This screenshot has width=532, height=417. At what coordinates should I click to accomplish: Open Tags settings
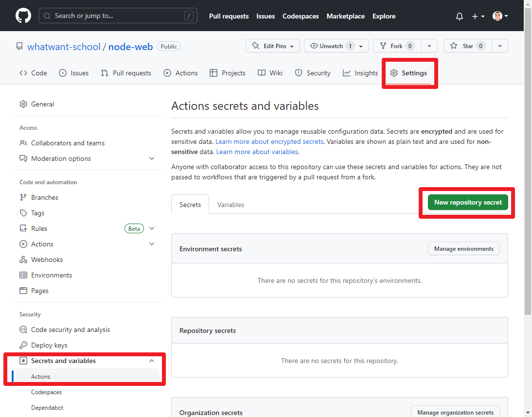(x=32, y=213)
